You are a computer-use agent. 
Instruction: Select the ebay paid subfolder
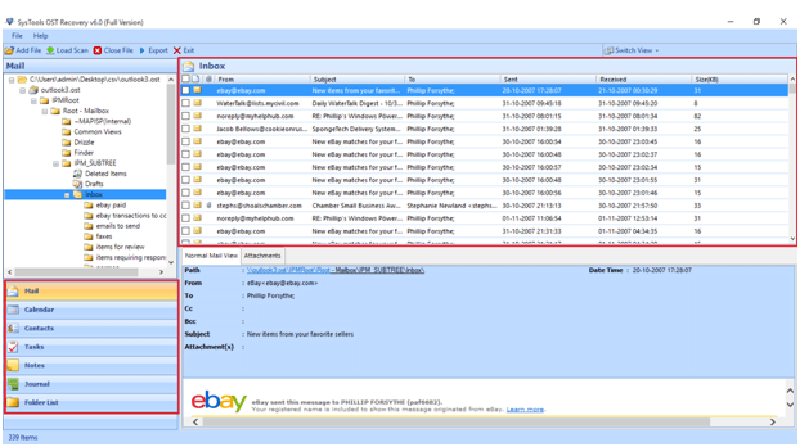[x=110, y=205]
